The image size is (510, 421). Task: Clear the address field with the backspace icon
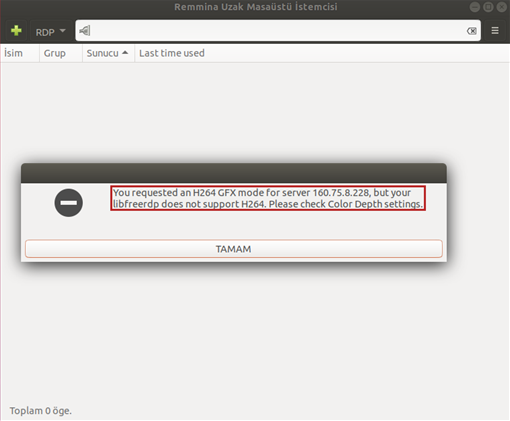[471, 31]
